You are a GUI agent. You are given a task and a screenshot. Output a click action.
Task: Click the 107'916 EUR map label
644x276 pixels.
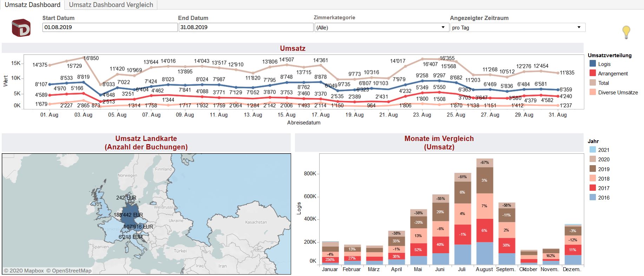coord(138,227)
